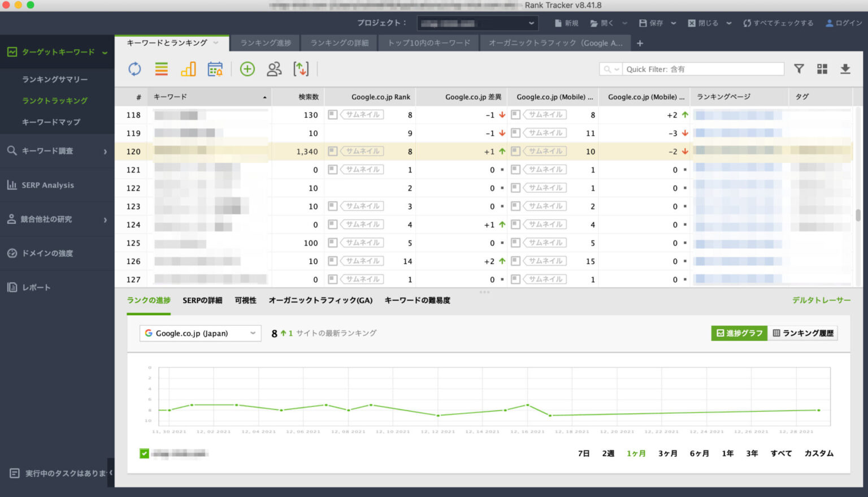Toggle thumbnail checkbox in row 118 Rank column
Image resolution: width=868 pixels, height=497 pixels.
[x=332, y=115]
